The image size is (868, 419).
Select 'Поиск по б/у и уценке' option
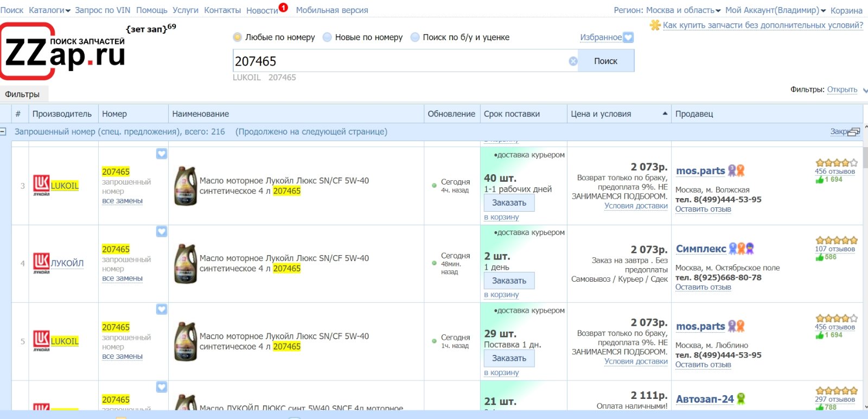[415, 37]
